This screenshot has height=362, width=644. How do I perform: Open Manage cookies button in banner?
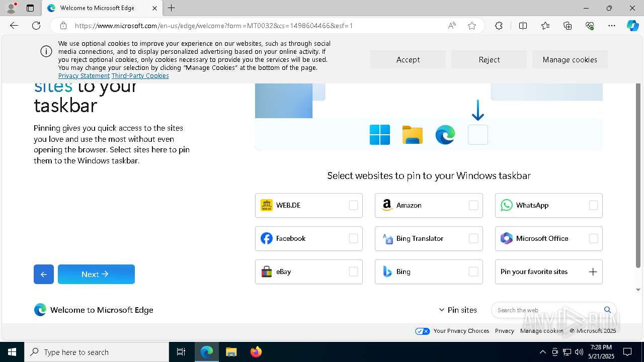(x=570, y=59)
